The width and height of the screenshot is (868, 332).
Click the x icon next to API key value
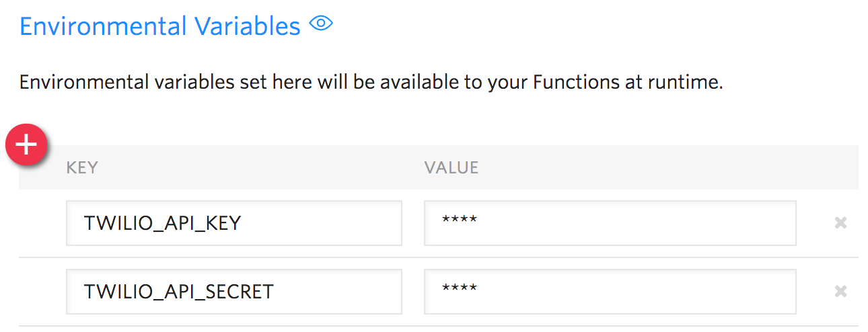(840, 223)
